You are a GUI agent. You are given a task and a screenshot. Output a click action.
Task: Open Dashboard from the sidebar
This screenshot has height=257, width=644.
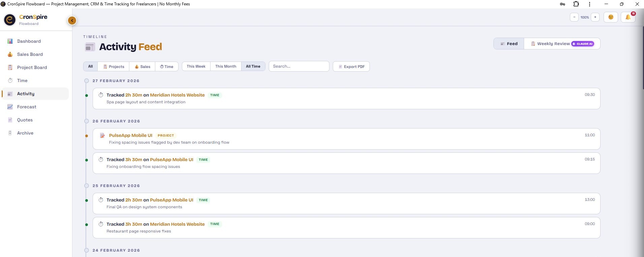pos(35,41)
